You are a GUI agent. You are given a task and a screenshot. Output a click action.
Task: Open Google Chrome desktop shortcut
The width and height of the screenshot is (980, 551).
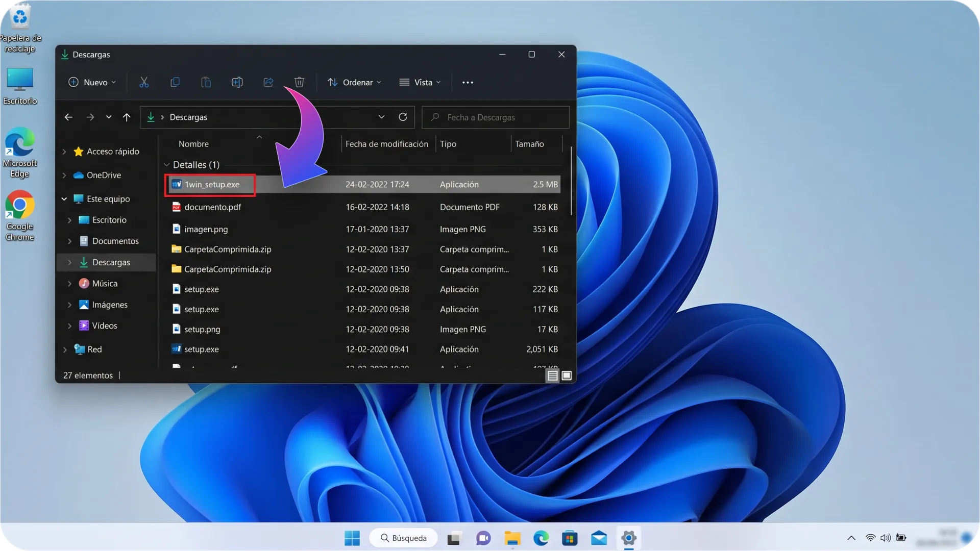(20, 216)
